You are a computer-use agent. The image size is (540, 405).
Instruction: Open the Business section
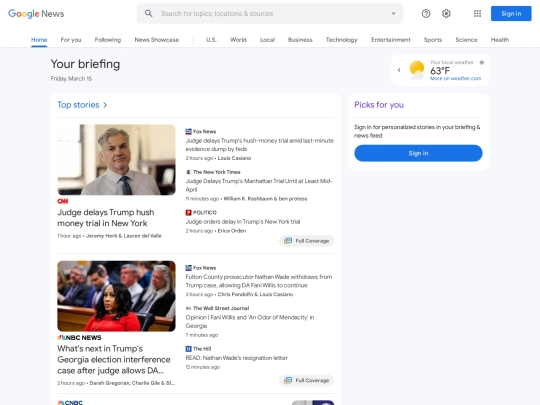pyautogui.click(x=300, y=40)
